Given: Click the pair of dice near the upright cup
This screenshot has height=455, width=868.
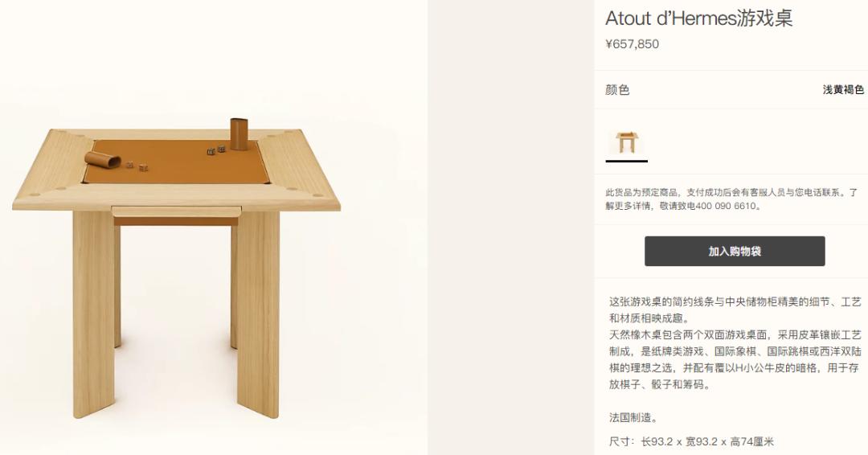Looking at the screenshot, I should click(216, 150).
